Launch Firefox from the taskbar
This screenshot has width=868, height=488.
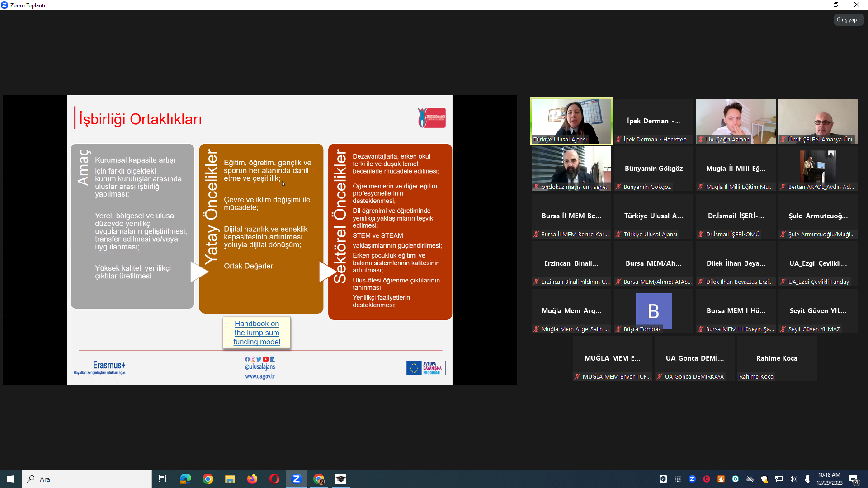pos(252,479)
